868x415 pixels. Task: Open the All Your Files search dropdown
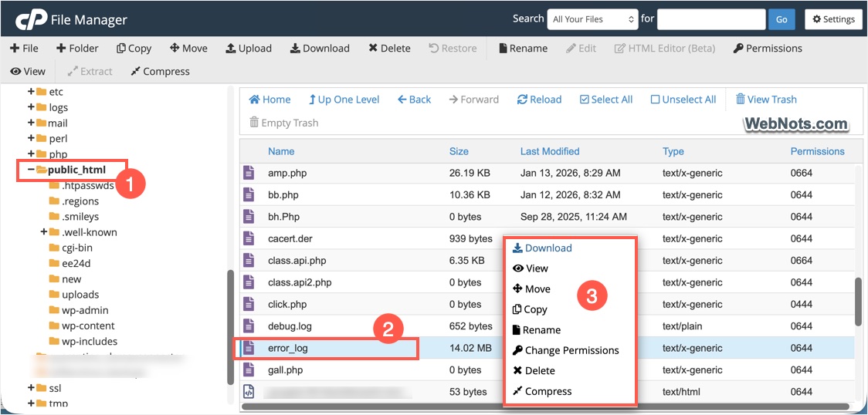coord(592,19)
